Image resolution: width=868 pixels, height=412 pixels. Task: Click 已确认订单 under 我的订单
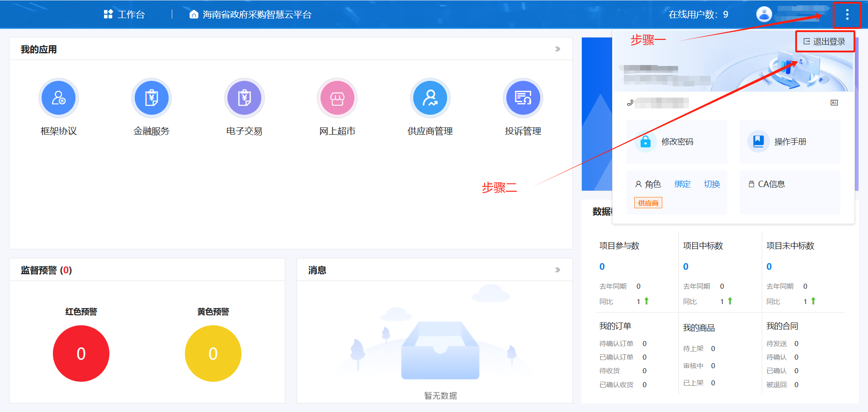(x=616, y=357)
